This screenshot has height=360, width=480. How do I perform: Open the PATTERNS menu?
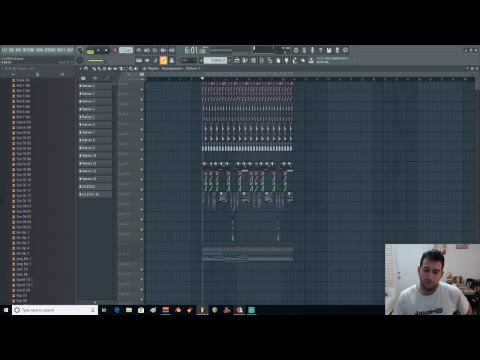[x=28, y=50]
